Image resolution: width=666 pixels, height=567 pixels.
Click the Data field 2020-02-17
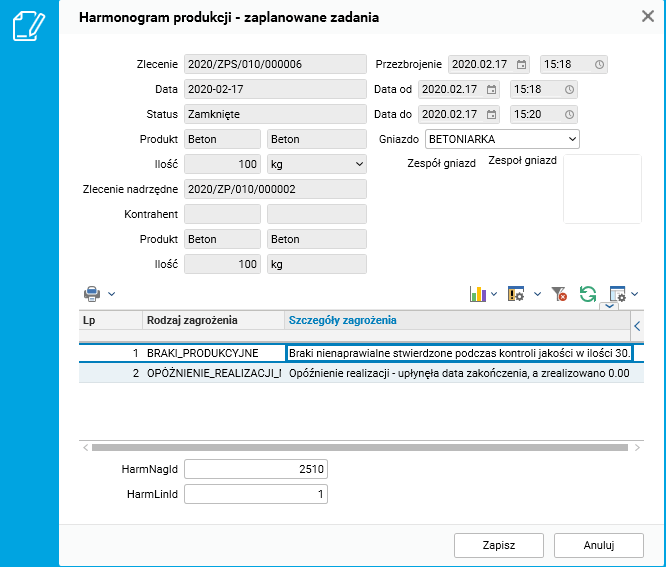pos(275,90)
